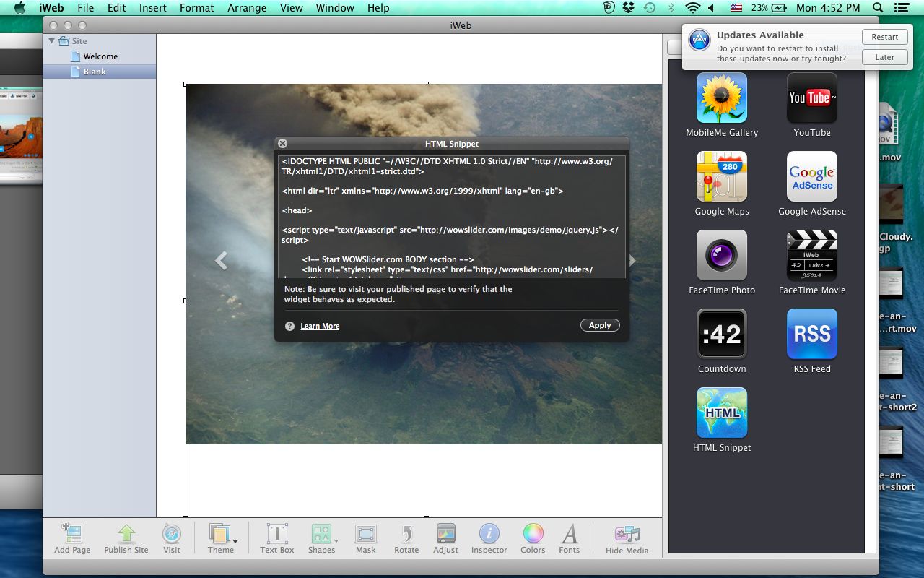Open the Learn More link
The image size is (924, 578).
(320, 327)
